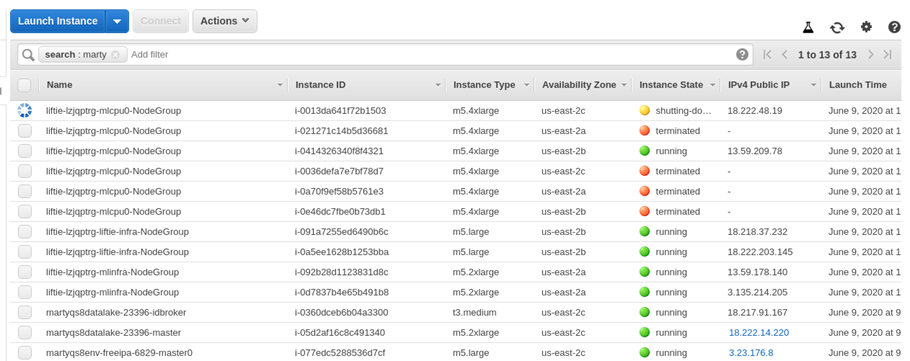Click the Launch Instance button
This screenshot has width=910, height=361.
[x=57, y=21]
